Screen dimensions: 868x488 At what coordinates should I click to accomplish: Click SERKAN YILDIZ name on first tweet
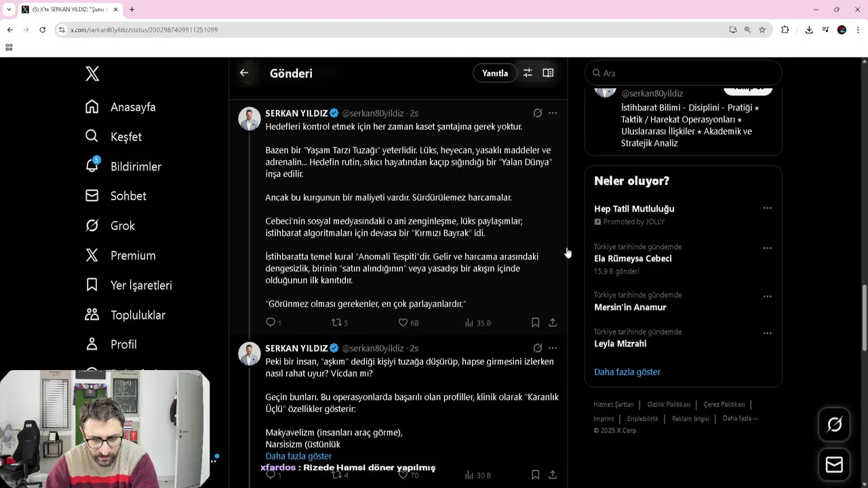[x=296, y=113]
